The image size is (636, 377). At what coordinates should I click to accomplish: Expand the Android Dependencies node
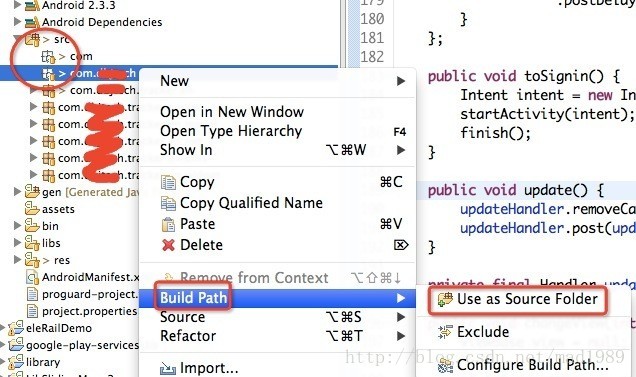pyautogui.click(x=17, y=22)
